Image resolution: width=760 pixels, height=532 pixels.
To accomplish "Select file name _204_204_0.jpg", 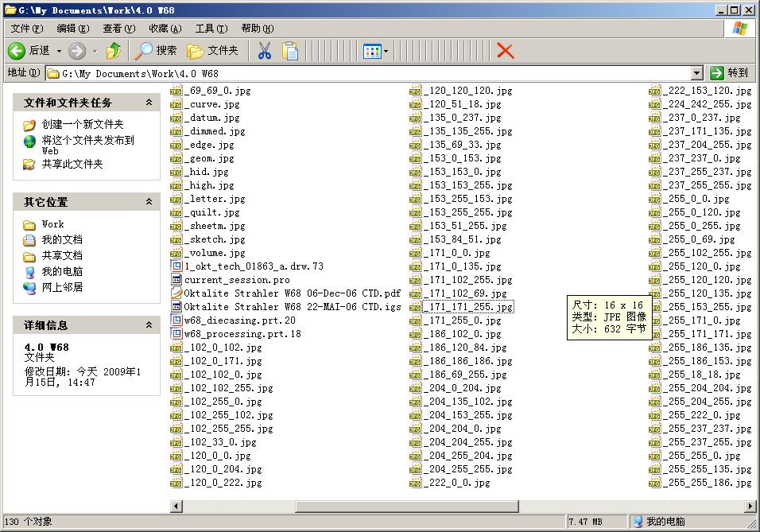I will coord(463,429).
